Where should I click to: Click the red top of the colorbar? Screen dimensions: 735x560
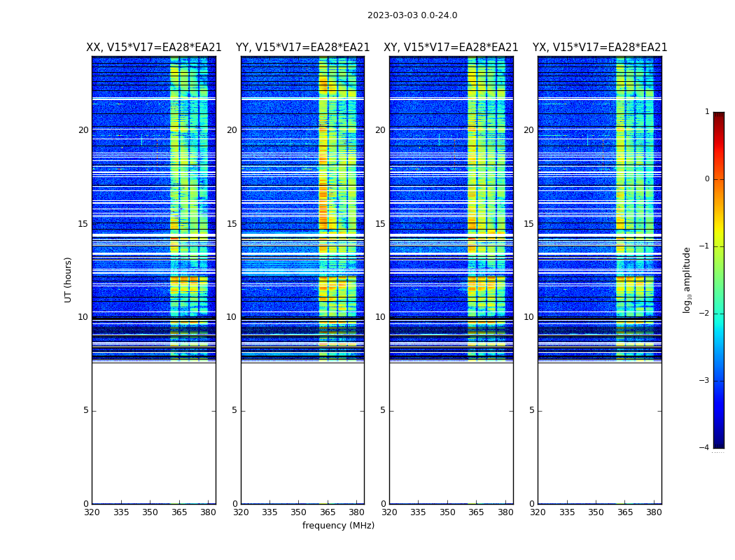(718, 116)
